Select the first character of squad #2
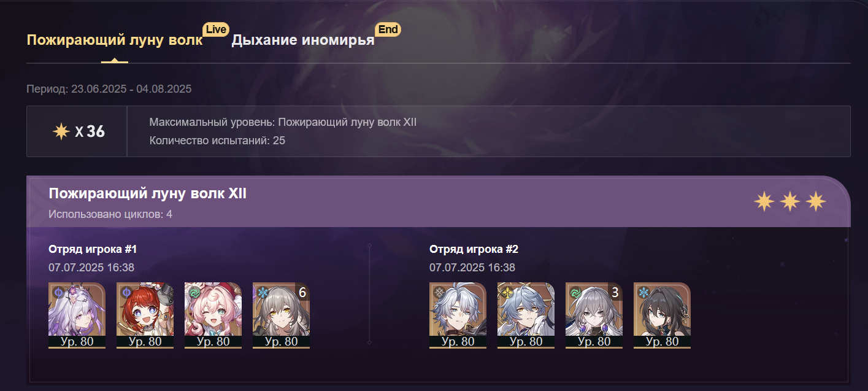Image resolution: width=868 pixels, height=391 pixels. (x=458, y=316)
